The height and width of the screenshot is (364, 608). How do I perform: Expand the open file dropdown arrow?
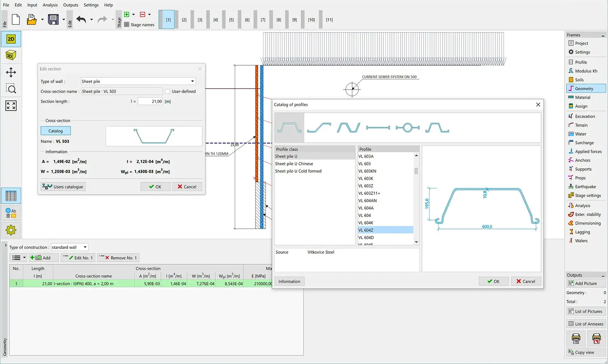[42, 19]
